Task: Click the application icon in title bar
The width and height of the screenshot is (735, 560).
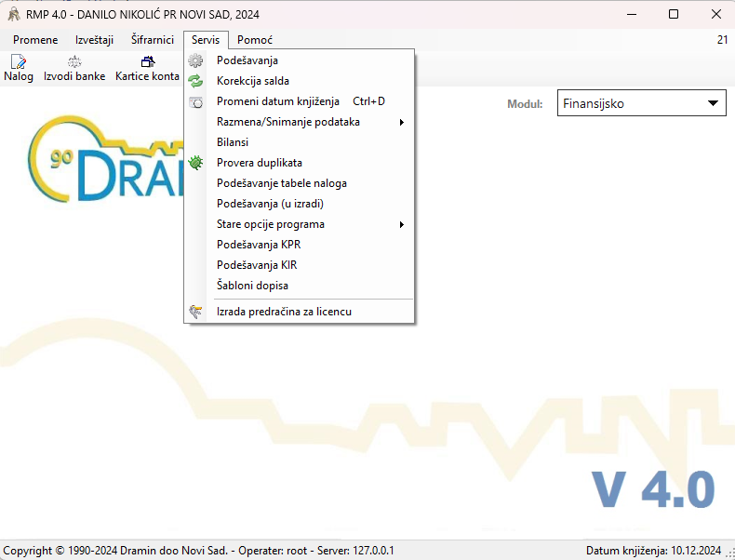Action: pos(14,15)
